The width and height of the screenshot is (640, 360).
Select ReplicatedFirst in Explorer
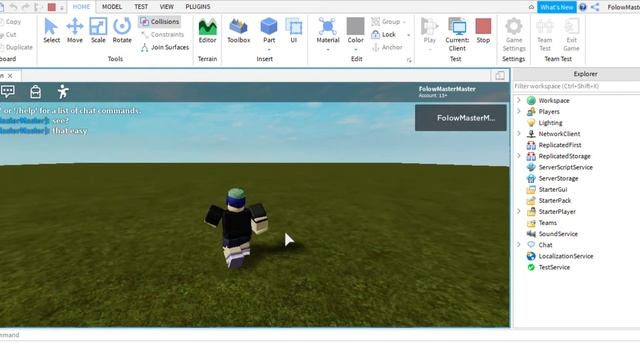[x=560, y=145]
